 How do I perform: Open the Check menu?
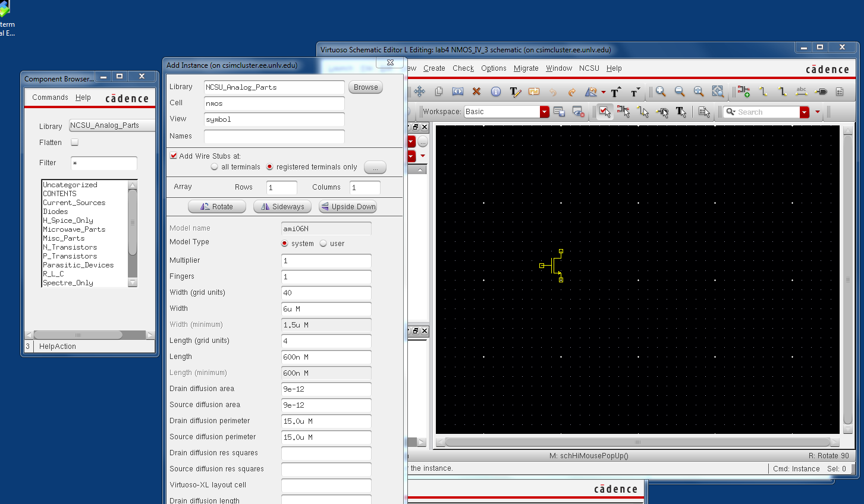coord(463,68)
